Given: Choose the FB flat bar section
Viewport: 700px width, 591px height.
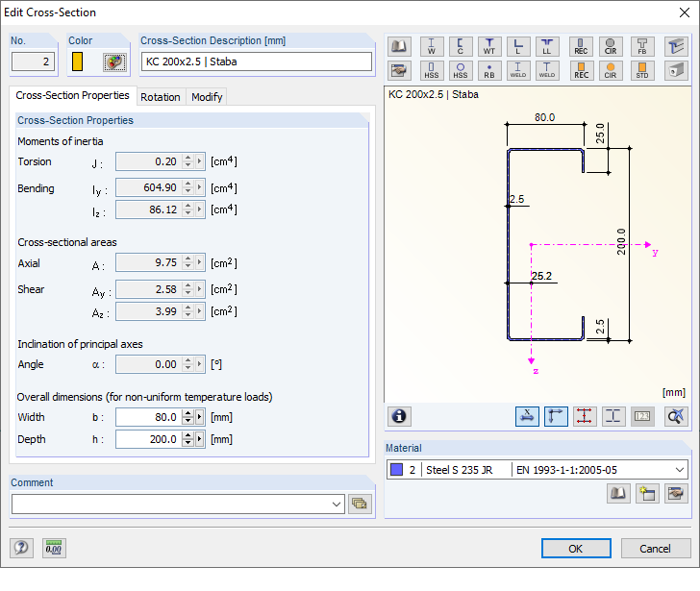Looking at the screenshot, I should click(x=642, y=46).
